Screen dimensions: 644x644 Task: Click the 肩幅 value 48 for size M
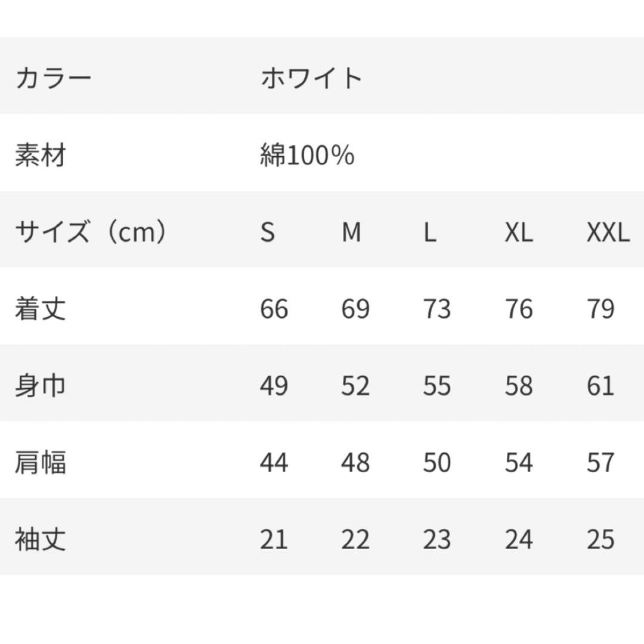point(355,463)
